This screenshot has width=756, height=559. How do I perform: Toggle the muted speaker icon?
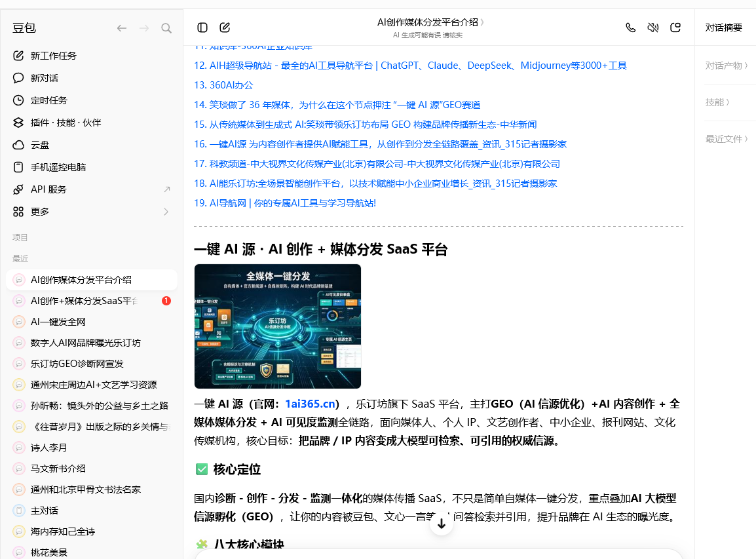[653, 28]
